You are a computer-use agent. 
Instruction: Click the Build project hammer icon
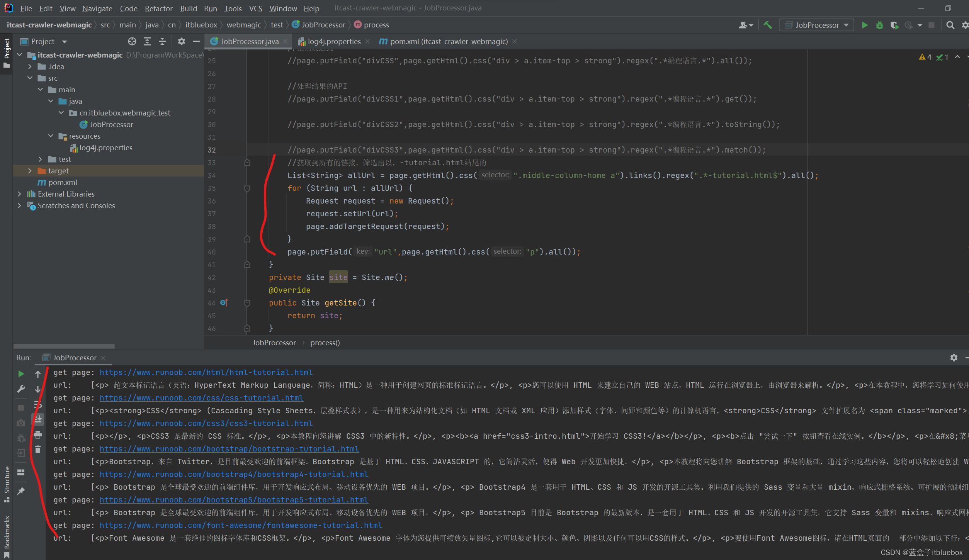[768, 25]
